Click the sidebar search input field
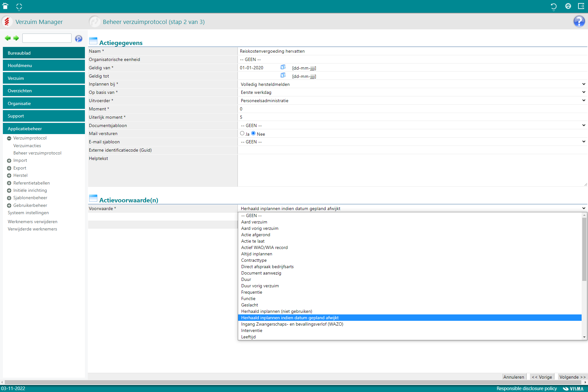The height and width of the screenshot is (392, 588). pos(47,38)
